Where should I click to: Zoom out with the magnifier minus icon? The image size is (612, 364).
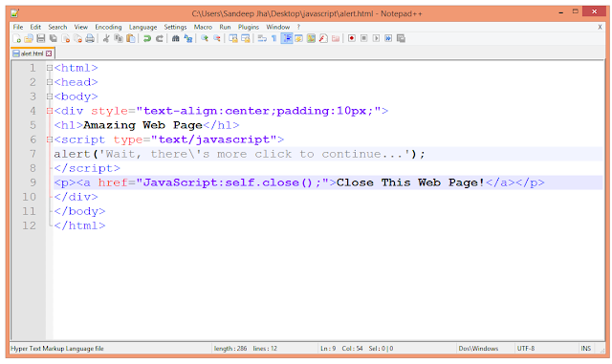tap(217, 38)
